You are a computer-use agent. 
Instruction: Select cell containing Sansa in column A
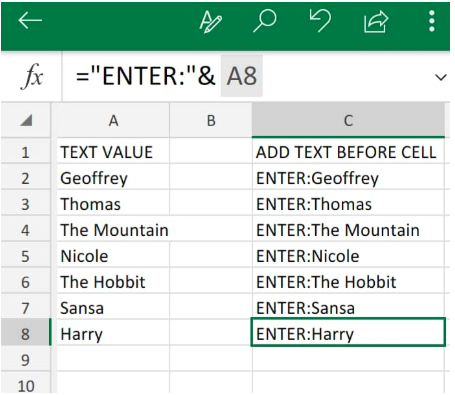click(x=113, y=308)
